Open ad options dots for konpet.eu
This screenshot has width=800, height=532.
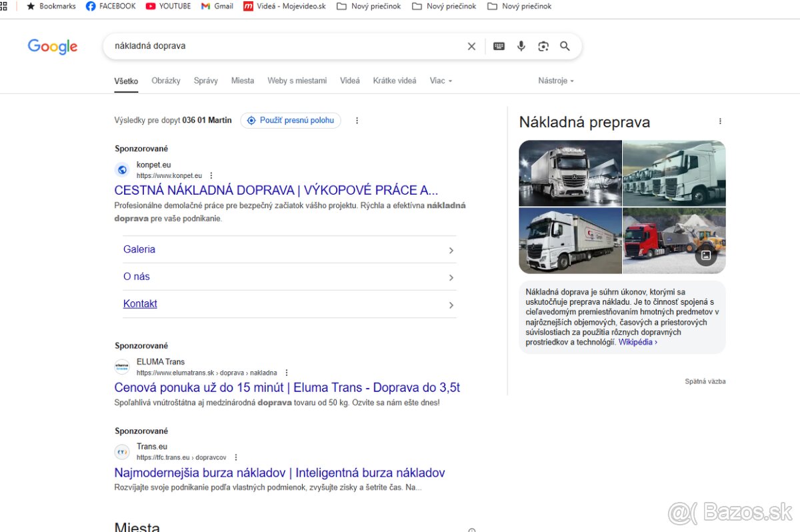click(x=211, y=176)
